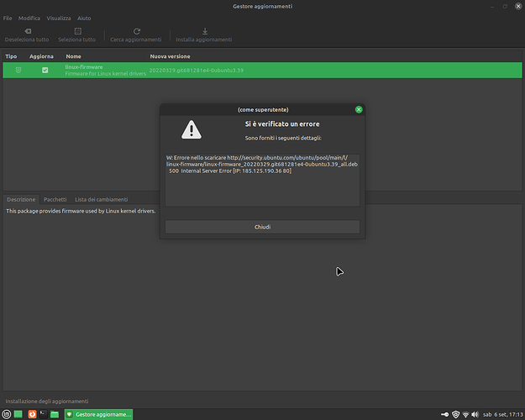
Task: Open the file manager from the taskbar
Action: click(x=55, y=414)
